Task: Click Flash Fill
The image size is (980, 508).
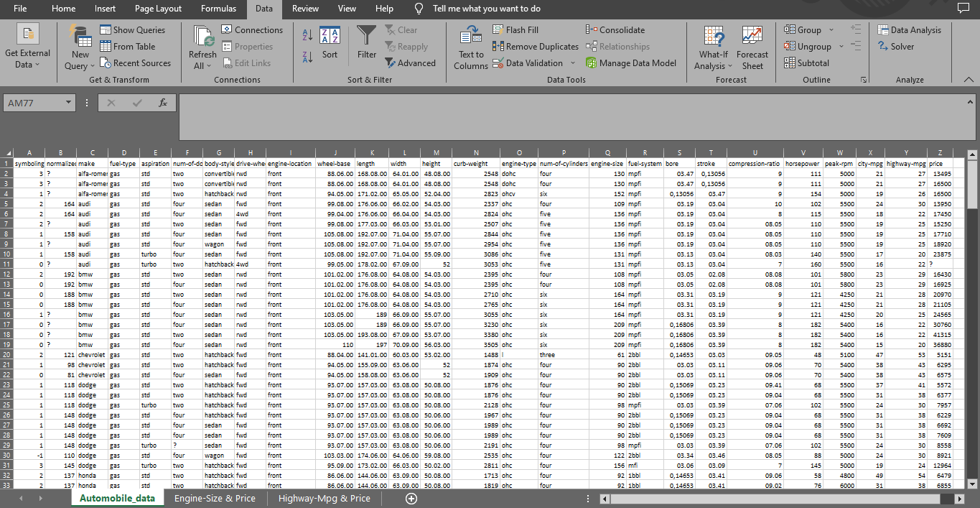Action: click(x=515, y=30)
